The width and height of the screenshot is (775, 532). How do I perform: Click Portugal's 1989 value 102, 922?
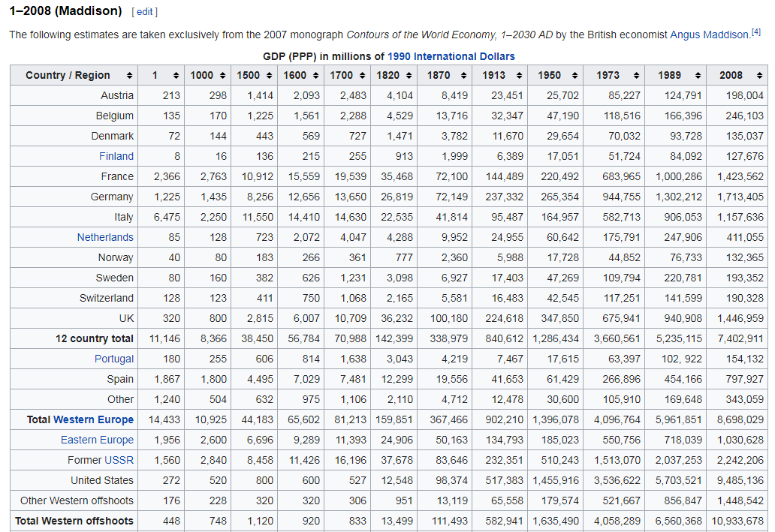[682, 359]
